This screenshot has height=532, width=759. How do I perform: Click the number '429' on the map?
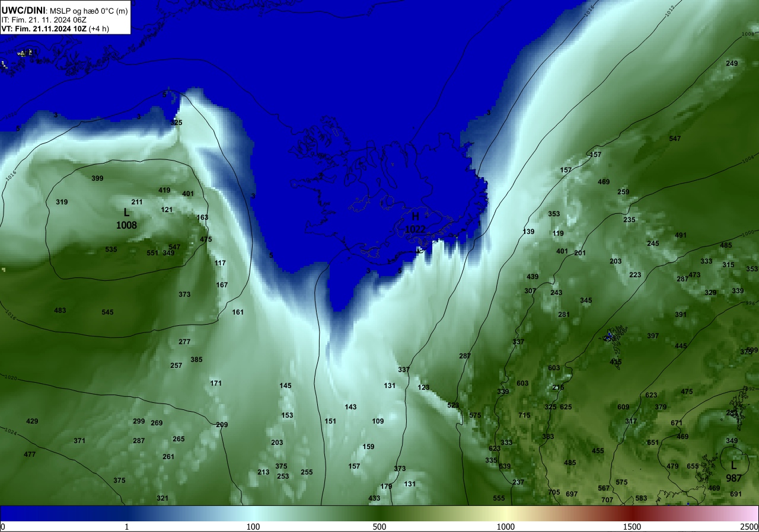pos(32,421)
